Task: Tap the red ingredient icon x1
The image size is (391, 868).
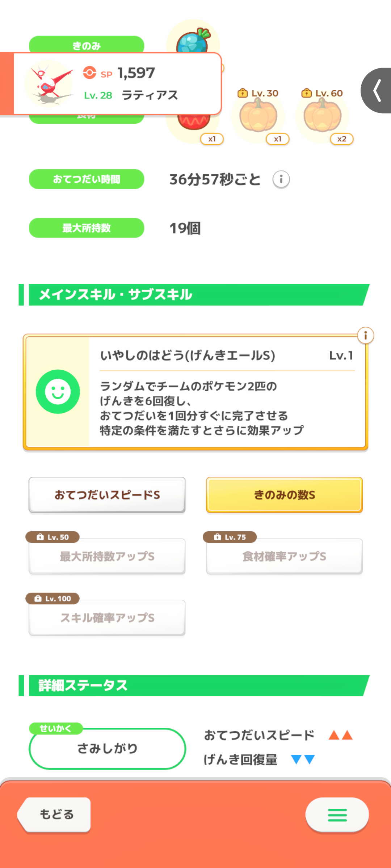Action: pos(194,125)
